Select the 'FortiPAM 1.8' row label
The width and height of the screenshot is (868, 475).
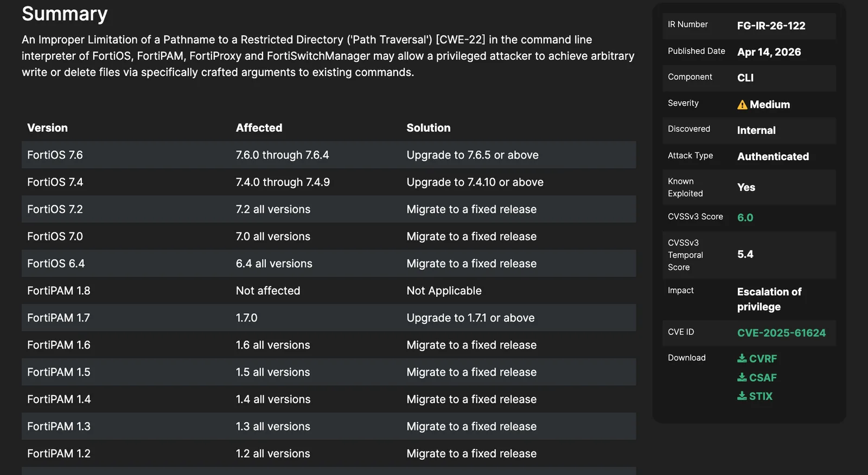coord(59,291)
